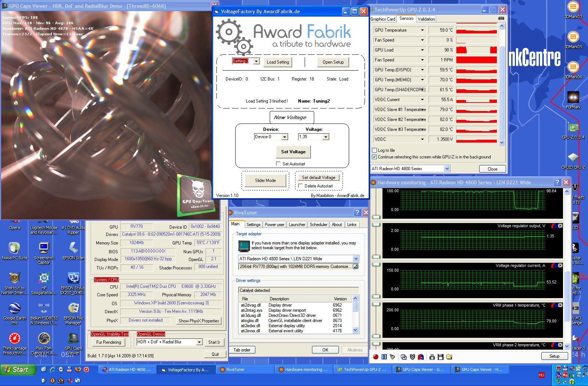588x386 pixels.
Task: Open the ATI Radeon HD 4800 Series dropdown in GPU-Z
Action: pos(447,169)
